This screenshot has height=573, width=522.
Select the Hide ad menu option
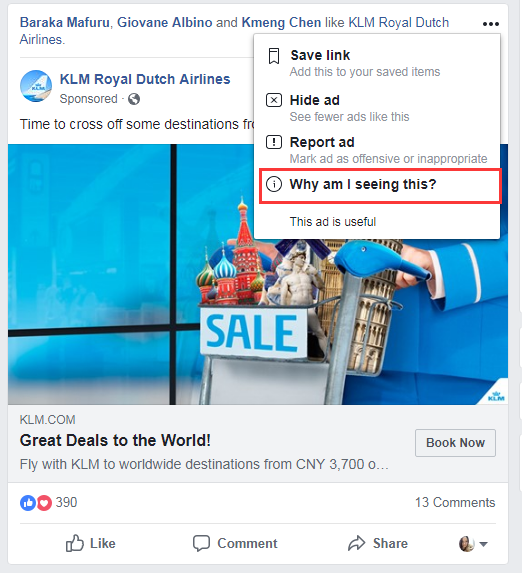click(377, 107)
